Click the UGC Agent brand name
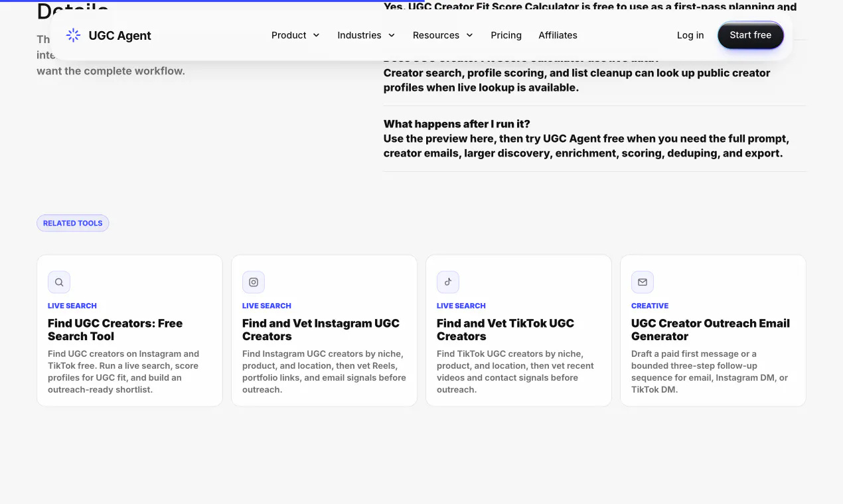843x504 pixels. tap(120, 36)
